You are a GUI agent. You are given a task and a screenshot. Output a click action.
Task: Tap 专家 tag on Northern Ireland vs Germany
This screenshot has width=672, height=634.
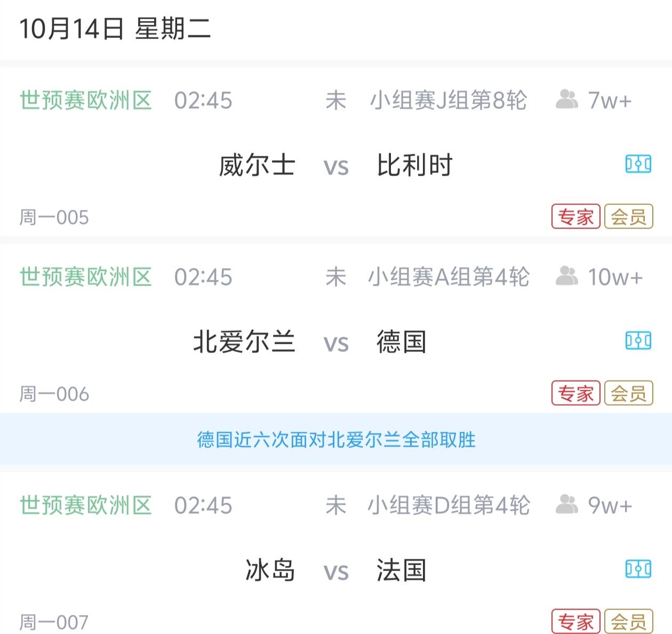click(x=575, y=393)
